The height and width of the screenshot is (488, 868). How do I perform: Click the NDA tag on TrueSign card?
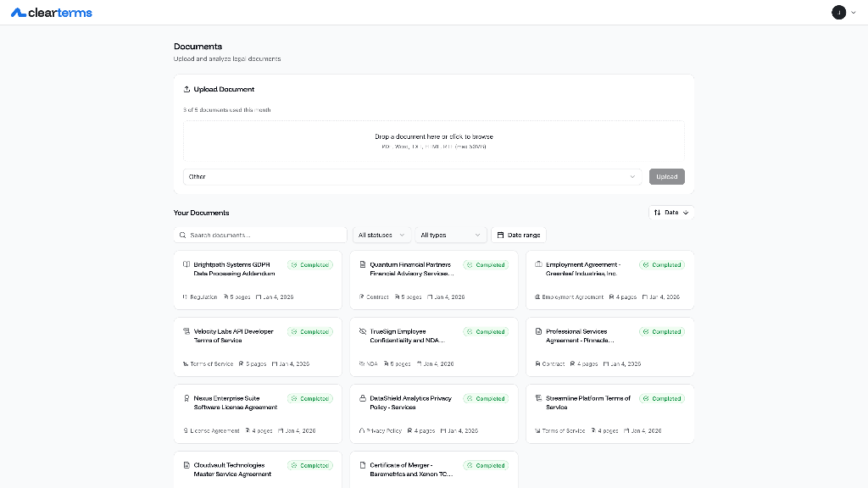(368, 364)
